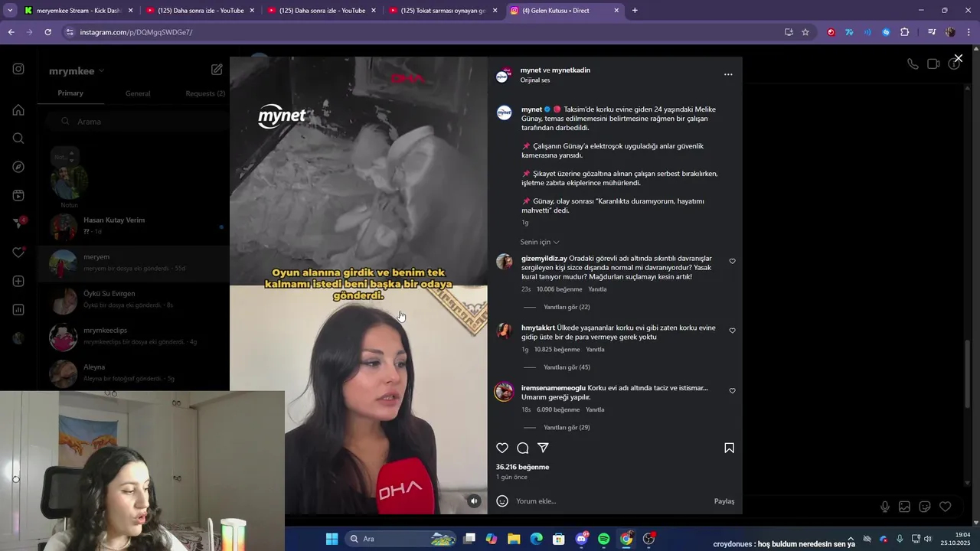Open the Windows Start menu
Image resolution: width=980 pixels, height=551 pixels.
tap(332, 539)
